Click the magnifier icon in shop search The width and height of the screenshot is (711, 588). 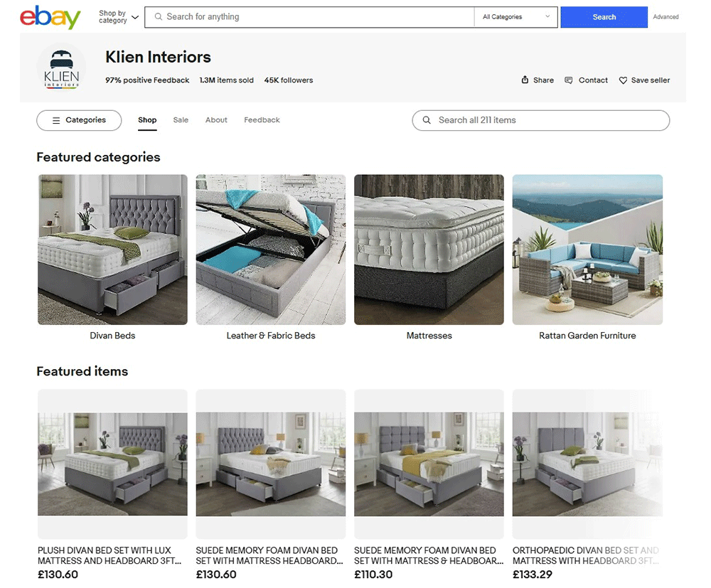tap(427, 120)
